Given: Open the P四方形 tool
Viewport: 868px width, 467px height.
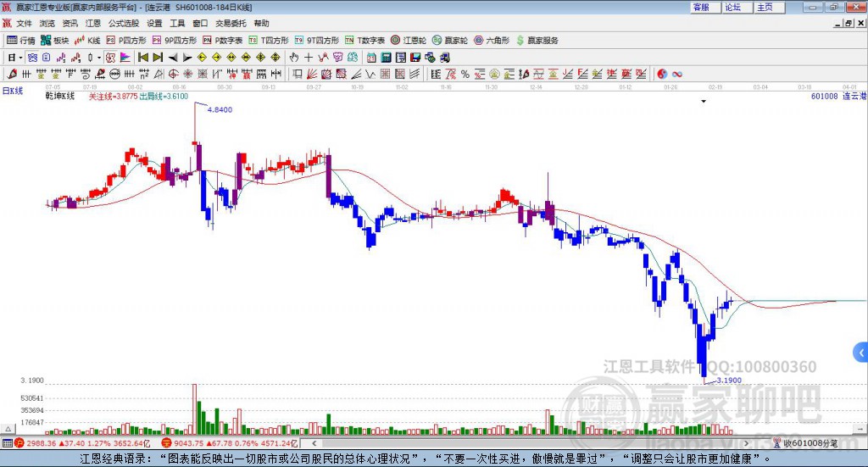Looking at the screenshot, I should point(126,41).
